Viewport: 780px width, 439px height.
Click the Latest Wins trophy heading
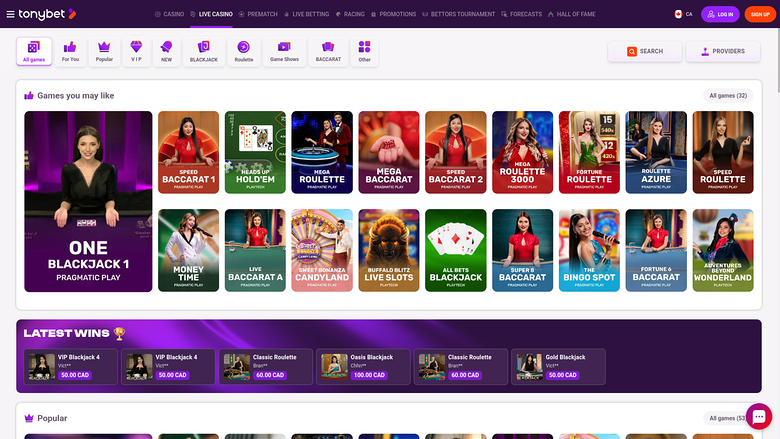74,334
